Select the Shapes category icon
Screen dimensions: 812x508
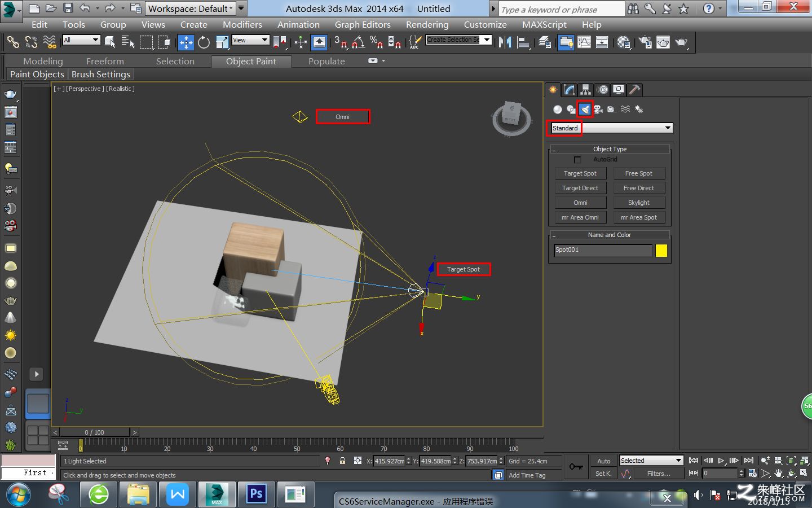click(571, 110)
